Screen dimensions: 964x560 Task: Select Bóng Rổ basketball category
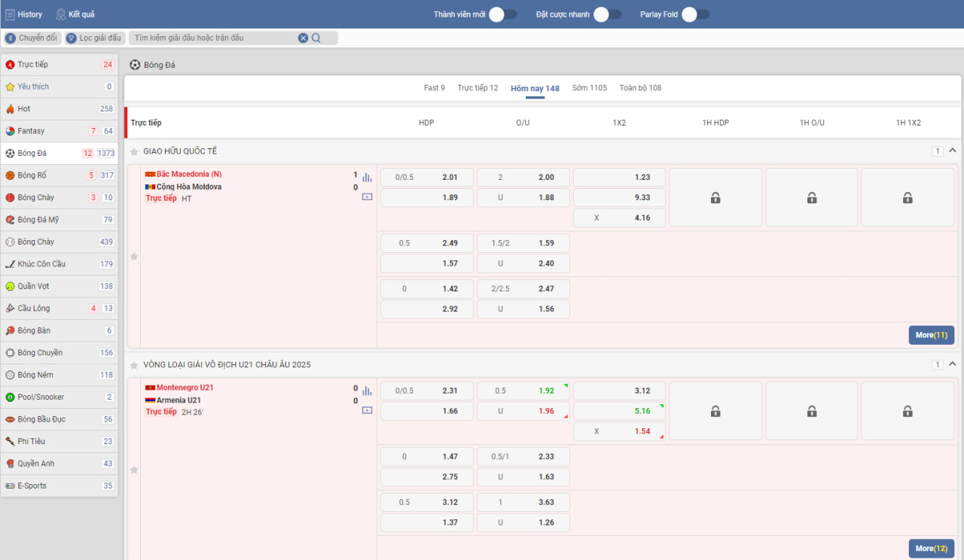[59, 175]
